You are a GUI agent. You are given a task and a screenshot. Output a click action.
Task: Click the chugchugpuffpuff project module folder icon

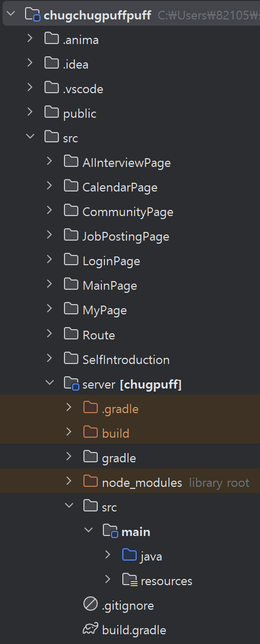33,14
